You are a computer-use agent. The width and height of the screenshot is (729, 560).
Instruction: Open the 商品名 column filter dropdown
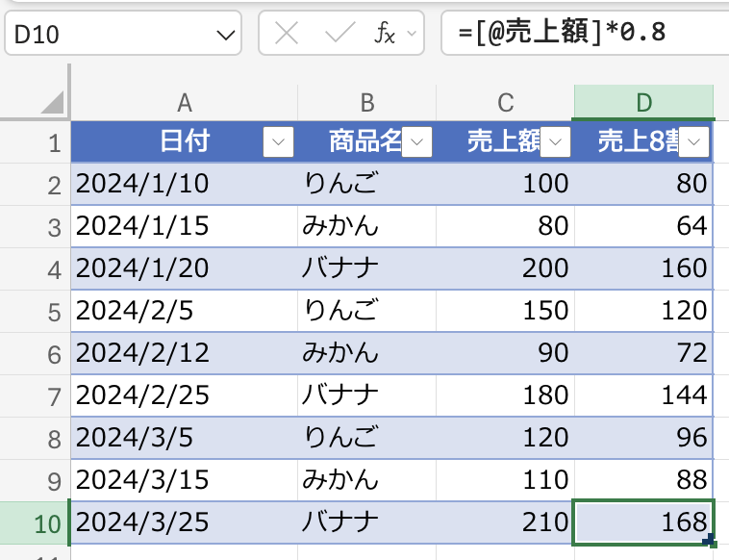pyautogui.click(x=416, y=143)
